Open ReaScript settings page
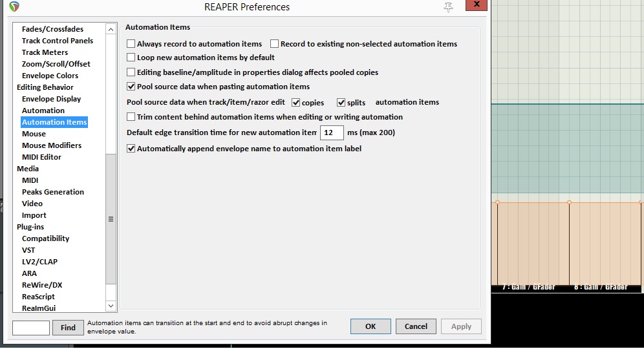This screenshot has height=349, width=644. coord(38,297)
